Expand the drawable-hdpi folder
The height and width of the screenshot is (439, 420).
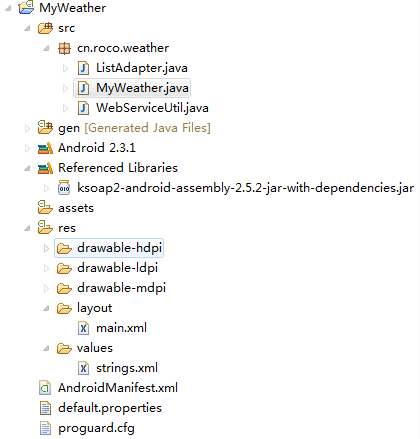(x=46, y=248)
